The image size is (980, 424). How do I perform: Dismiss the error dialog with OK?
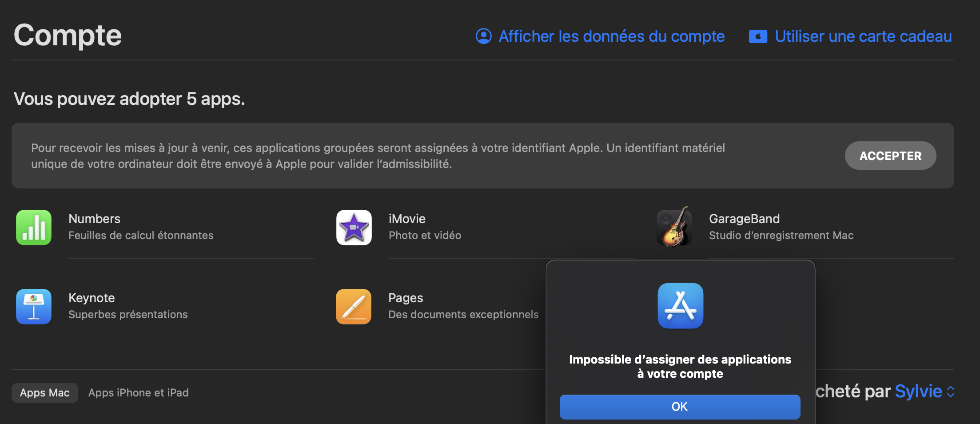click(680, 407)
